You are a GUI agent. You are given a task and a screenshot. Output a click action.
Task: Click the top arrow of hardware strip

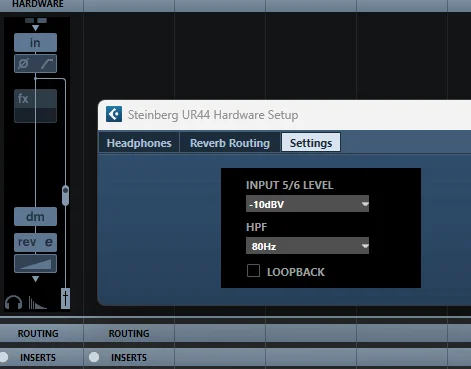35,28
